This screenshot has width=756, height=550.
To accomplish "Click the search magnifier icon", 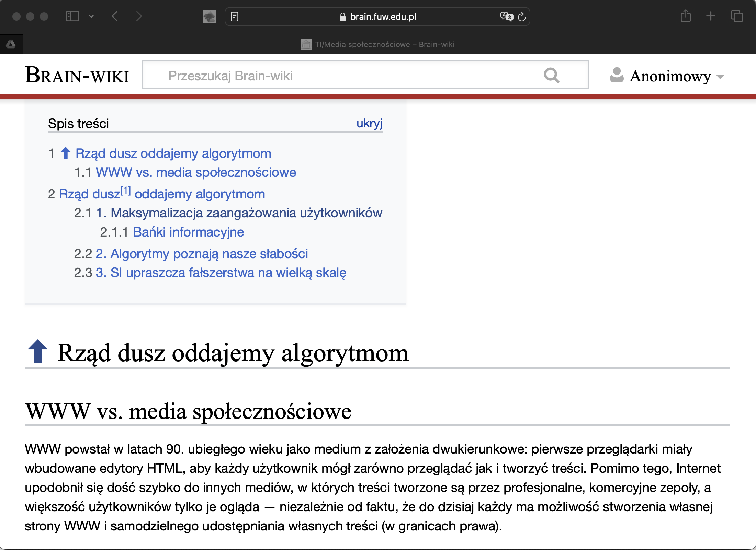I will coord(551,75).
